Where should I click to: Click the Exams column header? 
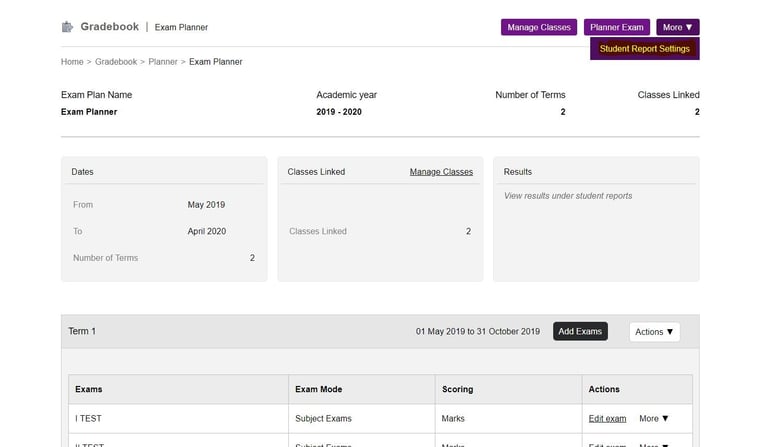[x=89, y=389]
